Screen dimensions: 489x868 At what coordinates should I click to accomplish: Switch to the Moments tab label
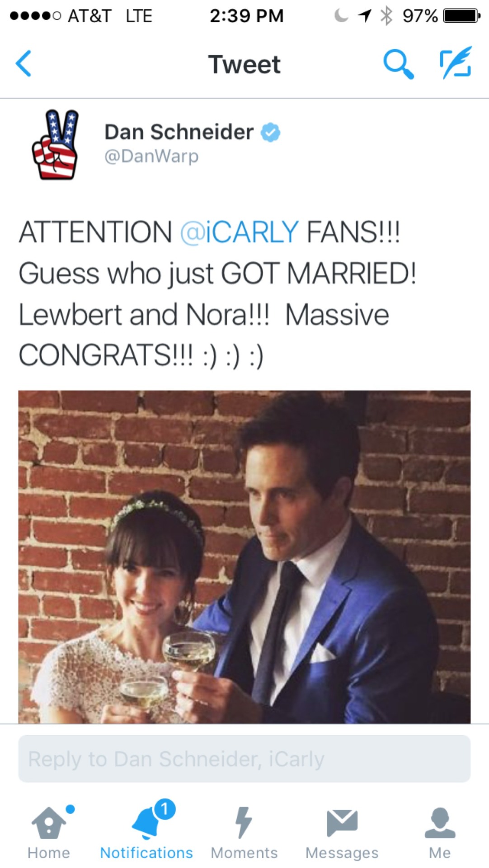(x=244, y=853)
